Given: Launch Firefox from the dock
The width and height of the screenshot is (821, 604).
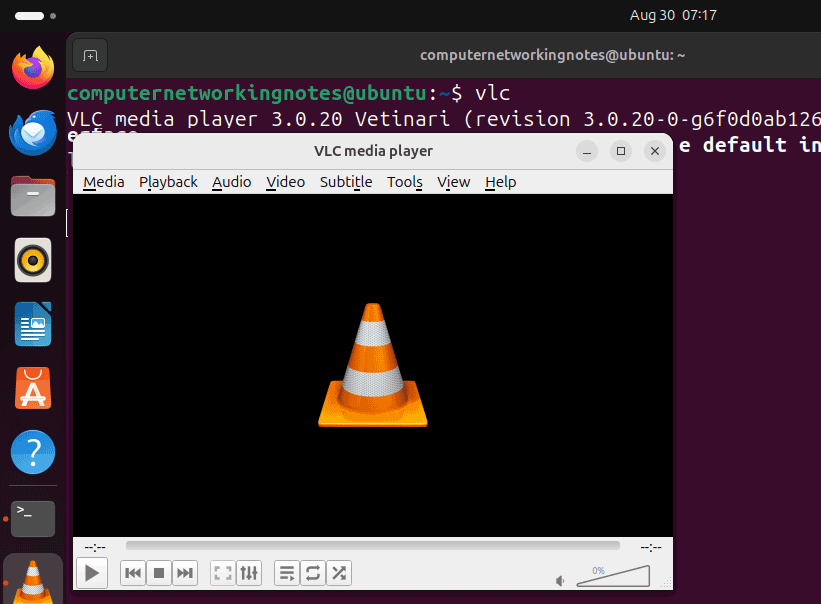Looking at the screenshot, I should click(33, 68).
